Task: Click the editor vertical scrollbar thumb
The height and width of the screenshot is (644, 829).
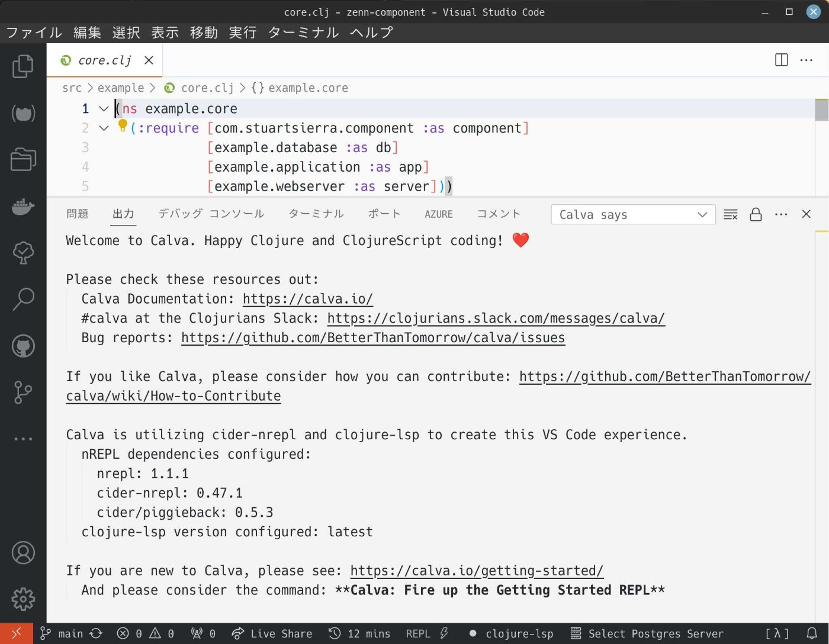Action: click(x=821, y=110)
